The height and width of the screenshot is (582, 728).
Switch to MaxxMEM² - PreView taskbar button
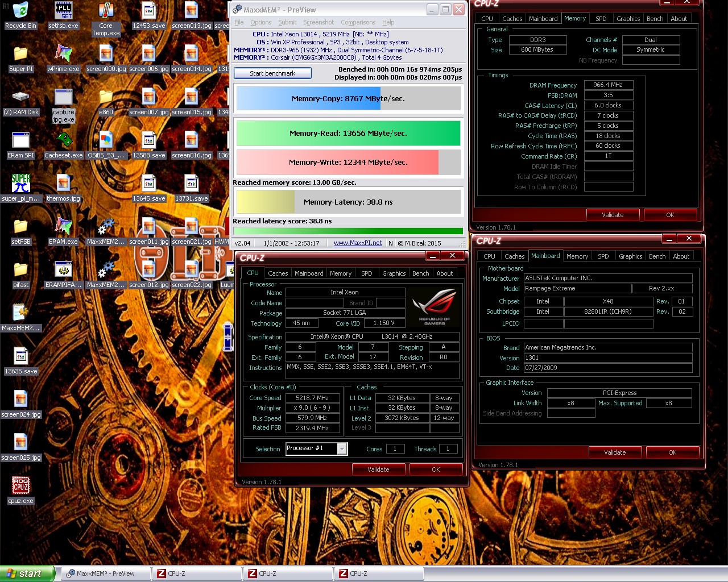tap(106, 573)
